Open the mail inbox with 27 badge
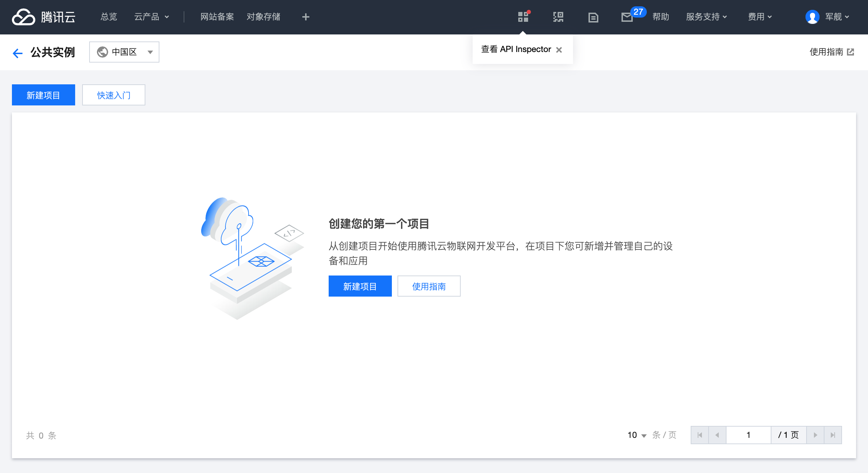 coord(627,17)
